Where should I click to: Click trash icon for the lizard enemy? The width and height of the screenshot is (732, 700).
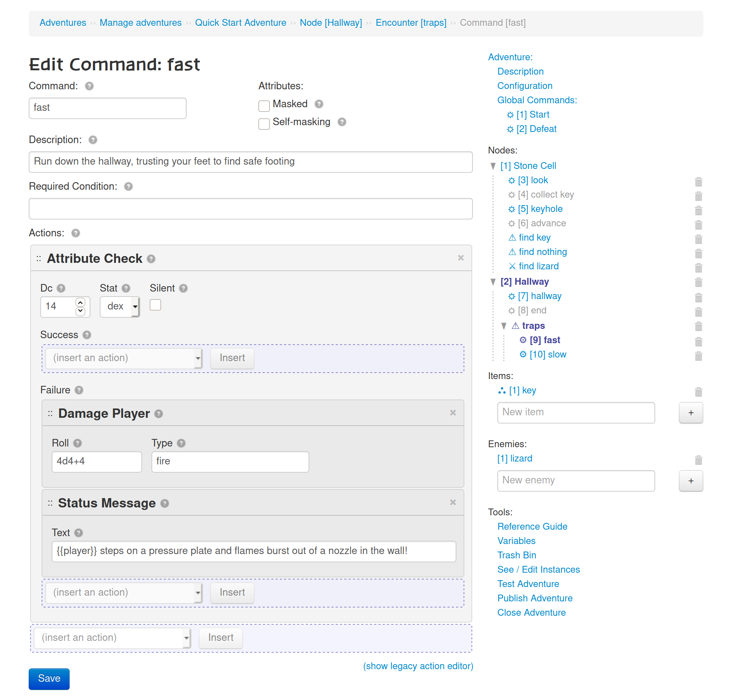pos(698,460)
